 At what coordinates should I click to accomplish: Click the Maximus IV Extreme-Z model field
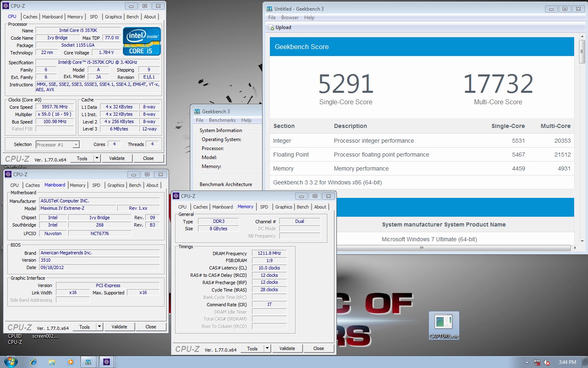coord(78,208)
